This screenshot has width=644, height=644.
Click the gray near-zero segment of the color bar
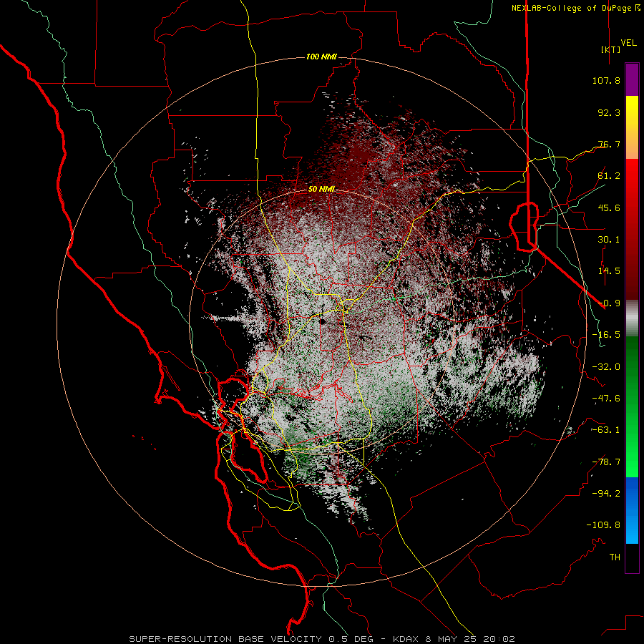click(x=632, y=318)
